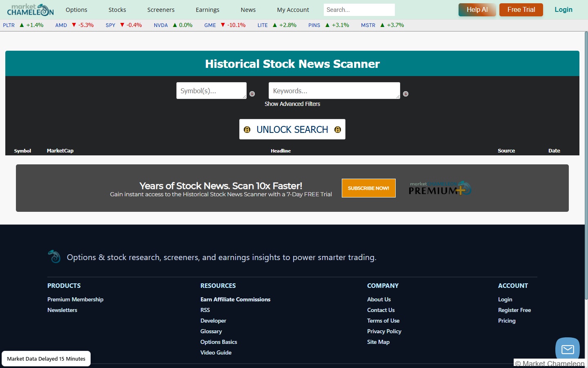Click the Date column header

point(554,151)
